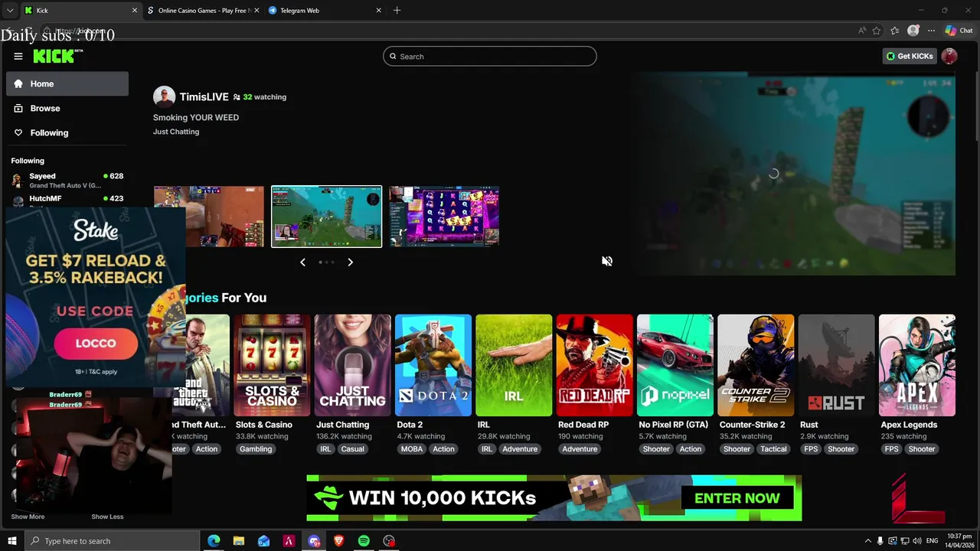Click the MOBA tag under Dota 2
Screen dimensions: 980x551
click(x=412, y=449)
